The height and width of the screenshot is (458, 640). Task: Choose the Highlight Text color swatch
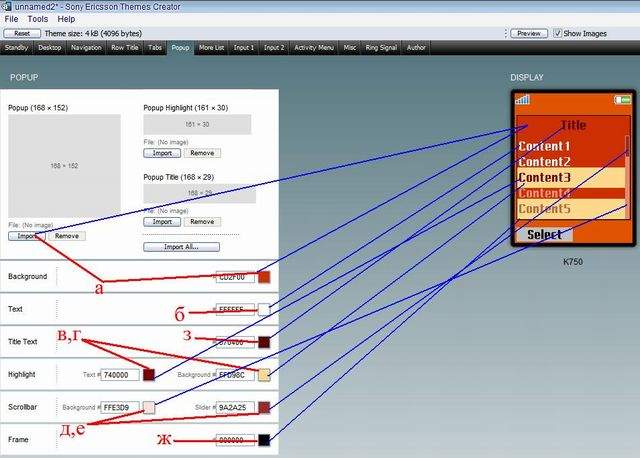pos(149,375)
